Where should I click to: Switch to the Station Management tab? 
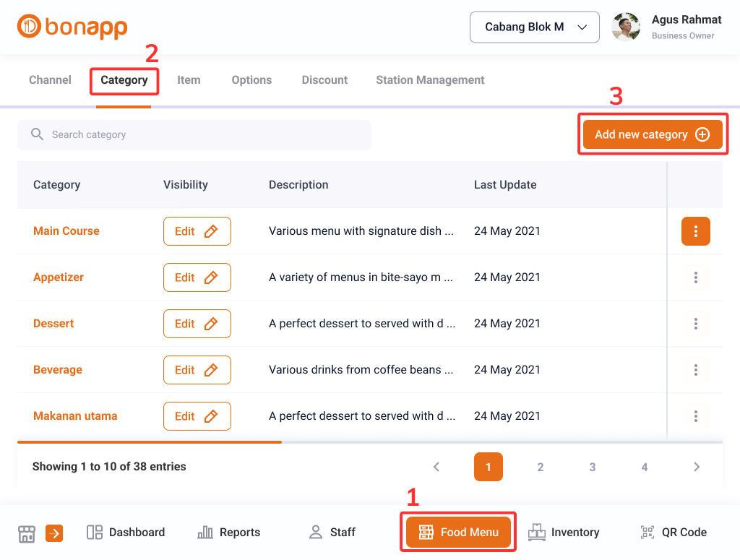click(430, 80)
